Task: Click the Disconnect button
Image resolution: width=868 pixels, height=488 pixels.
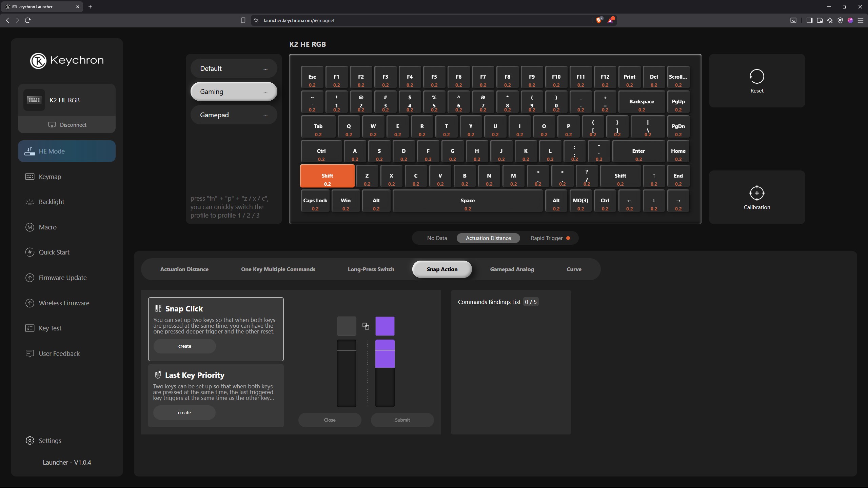Action: [67, 125]
